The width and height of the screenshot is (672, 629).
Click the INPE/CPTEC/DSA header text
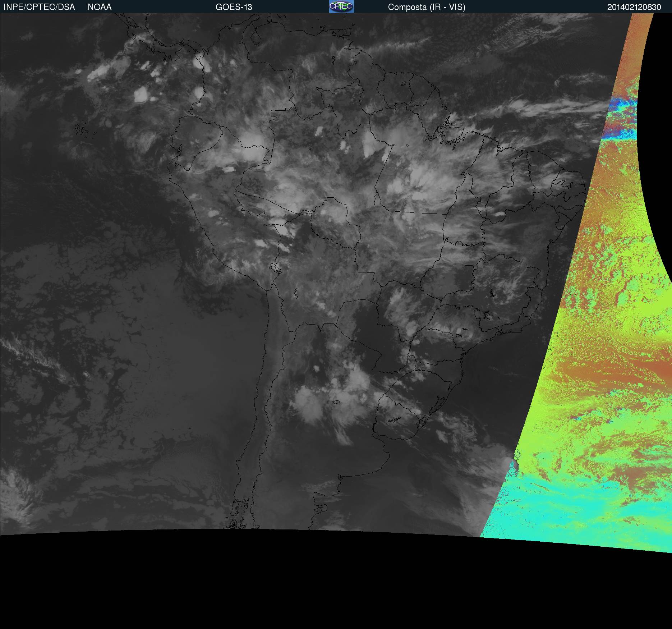pos(39,7)
